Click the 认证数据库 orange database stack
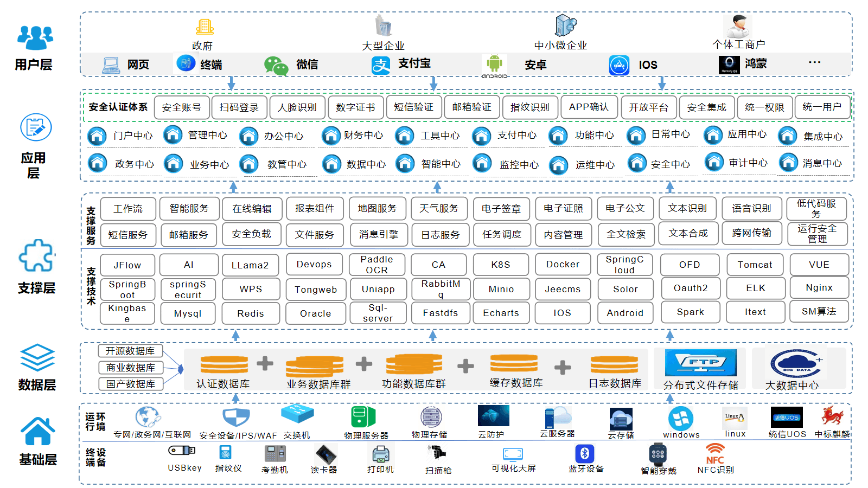Viewport: 868px width, 488px height. 224,364
